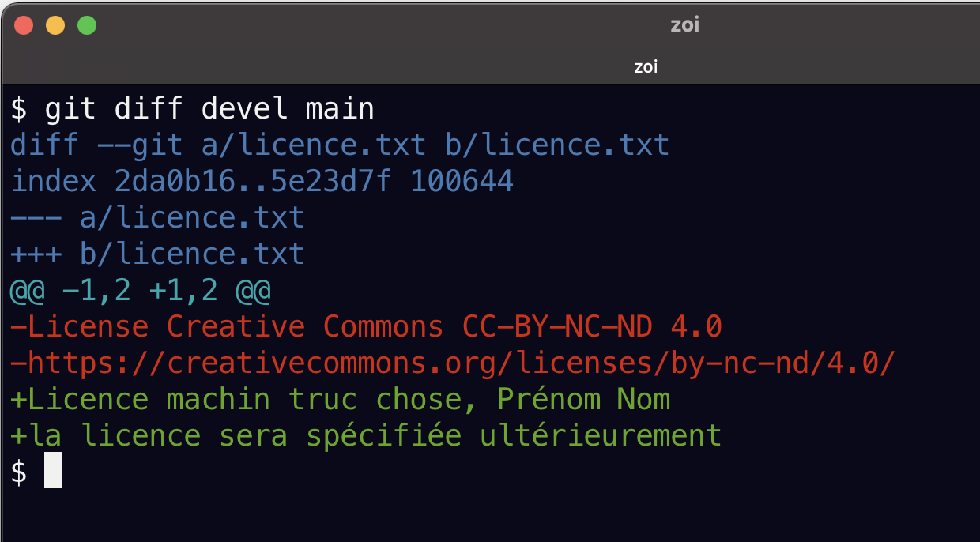This screenshot has width=980, height=542.
Task: Click the diff --git header line
Action: (x=340, y=145)
